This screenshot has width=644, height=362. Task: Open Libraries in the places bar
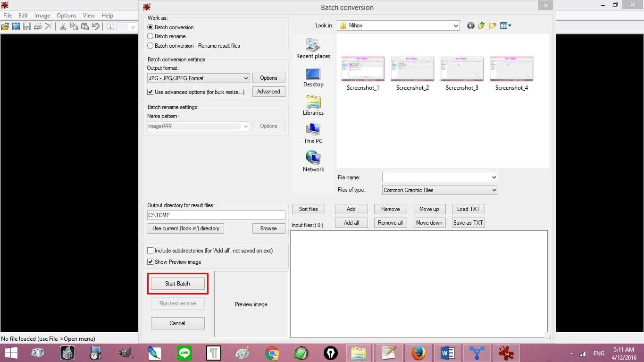313,106
